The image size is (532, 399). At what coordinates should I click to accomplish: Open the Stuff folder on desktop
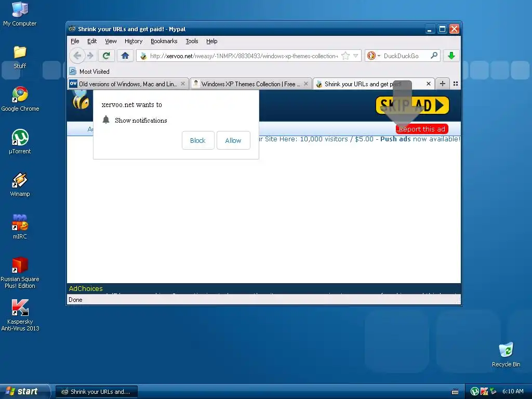[x=20, y=57]
